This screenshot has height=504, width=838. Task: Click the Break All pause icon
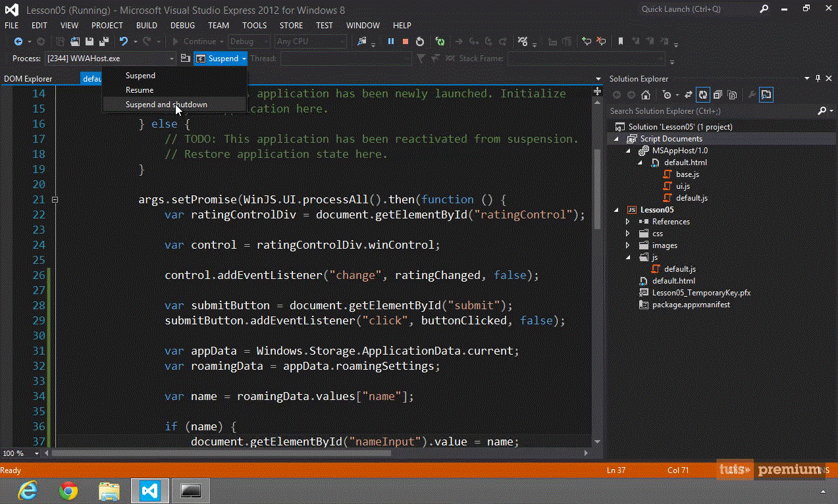(390, 41)
